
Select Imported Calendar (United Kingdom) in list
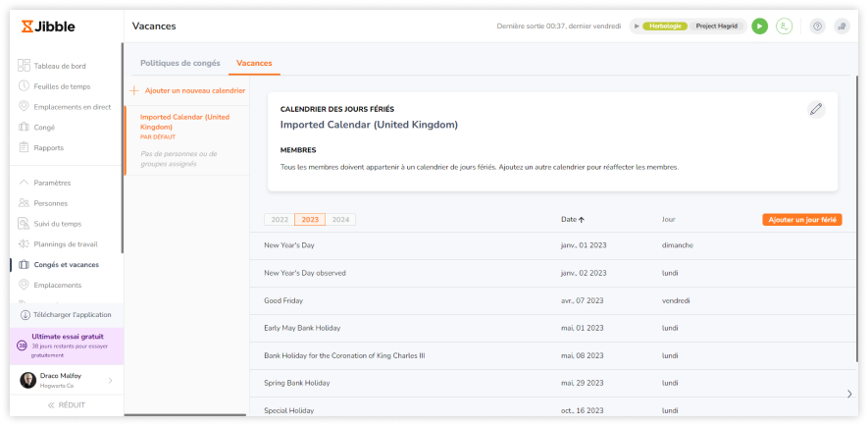point(187,140)
